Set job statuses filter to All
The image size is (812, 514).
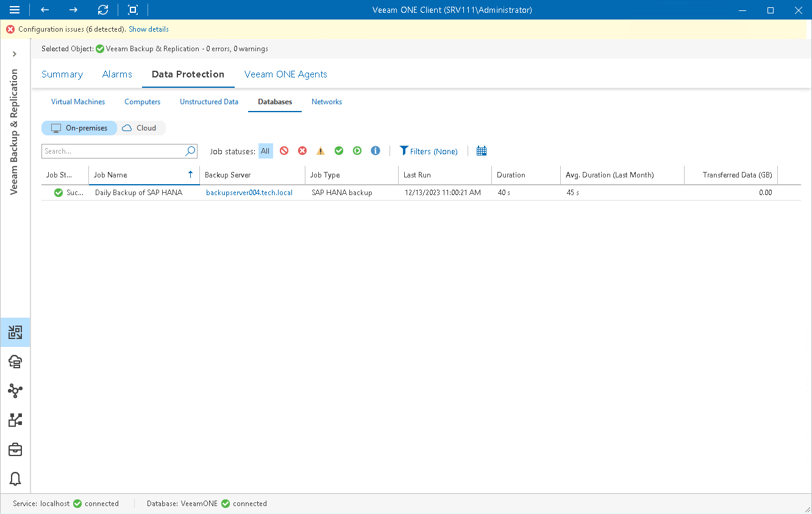(x=265, y=151)
